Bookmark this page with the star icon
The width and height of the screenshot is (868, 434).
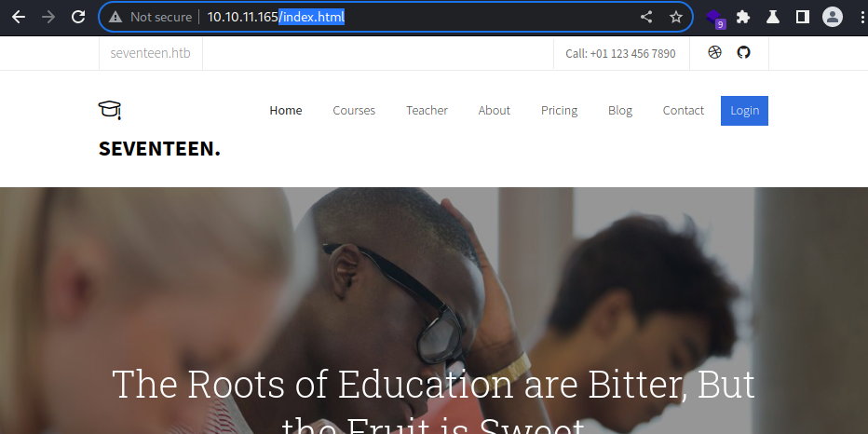[676, 17]
